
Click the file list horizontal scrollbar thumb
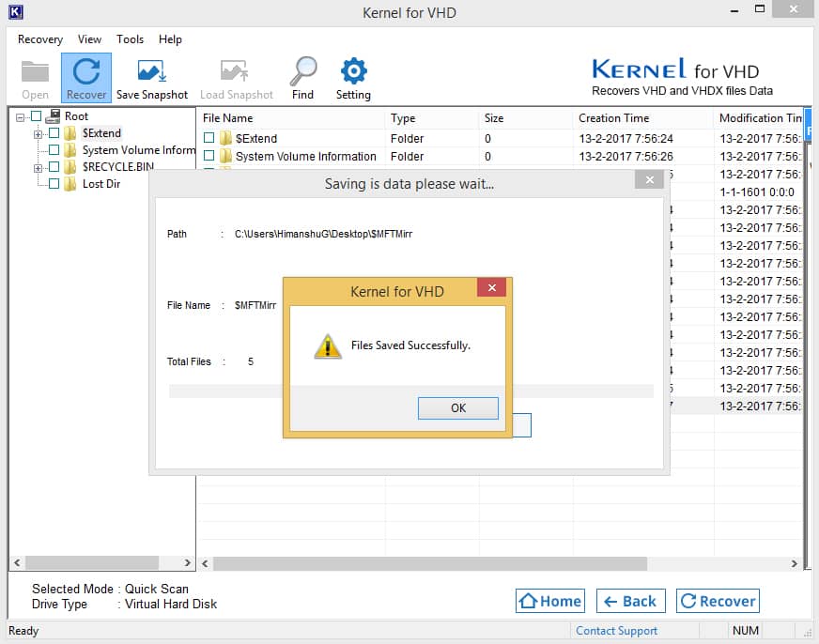pos(430,563)
